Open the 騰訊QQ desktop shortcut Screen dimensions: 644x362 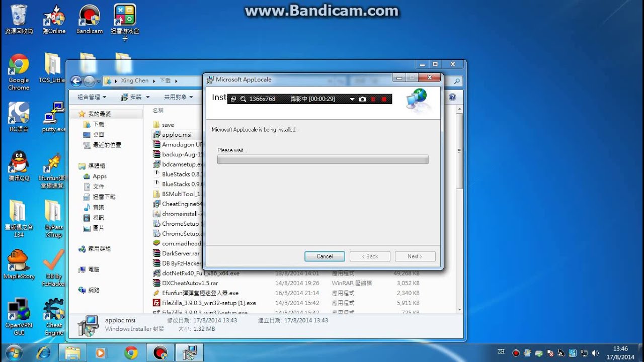pyautogui.click(x=19, y=166)
